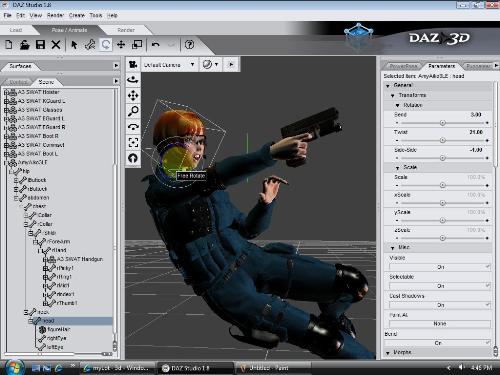Open the Tools menu
This screenshot has width=500, height=375.
click(96, 15)
